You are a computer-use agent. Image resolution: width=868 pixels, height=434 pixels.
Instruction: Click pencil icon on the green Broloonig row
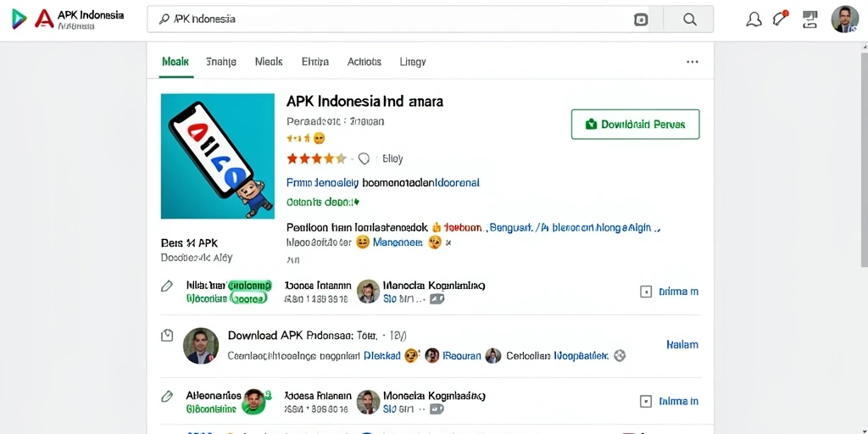167,287
